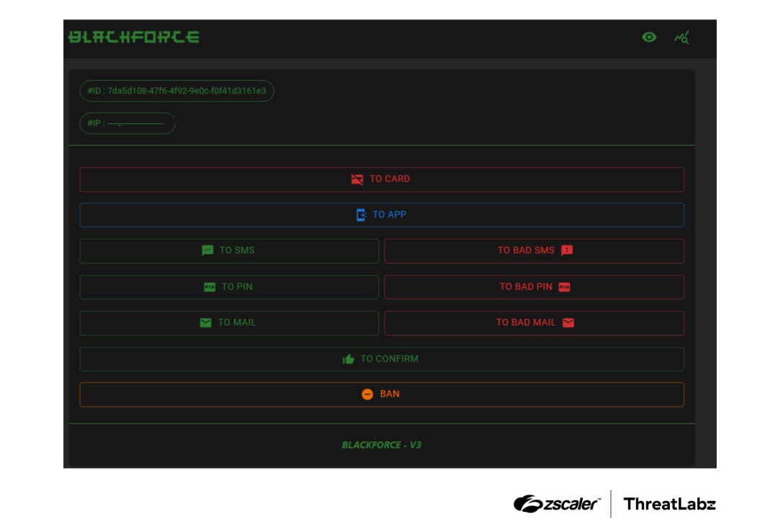Open the analytics search icon in the header
This screenshot has width=778, height=532.
click(682, 37)
